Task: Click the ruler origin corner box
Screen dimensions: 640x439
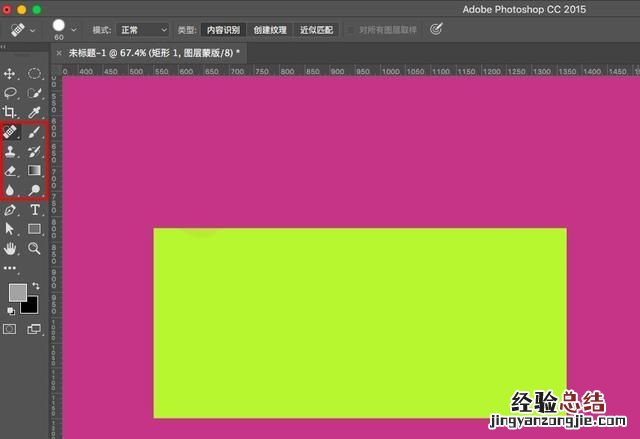Action: (56, 70)
